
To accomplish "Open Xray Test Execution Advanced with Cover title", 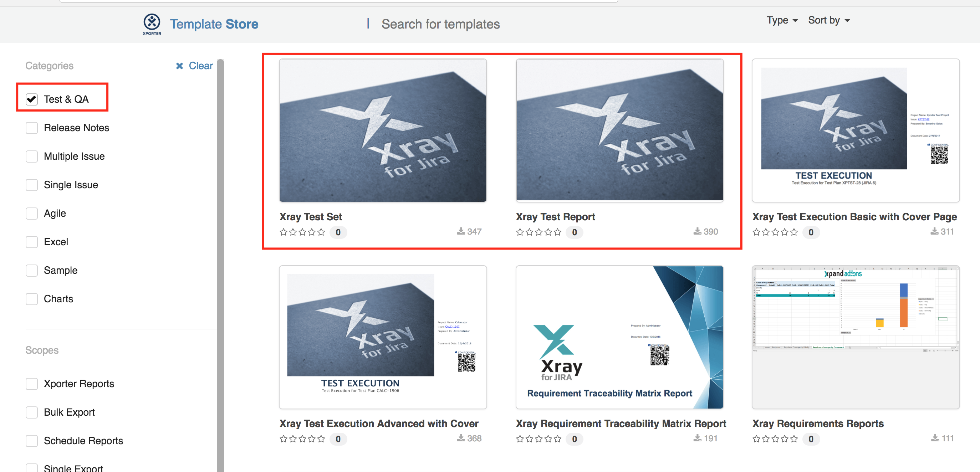I will coord(378,424).
